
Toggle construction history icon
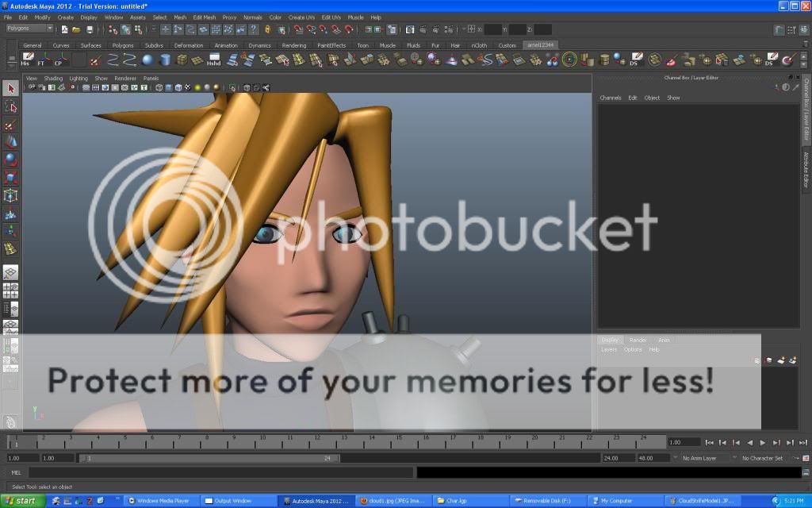click(x=392, y=29)
